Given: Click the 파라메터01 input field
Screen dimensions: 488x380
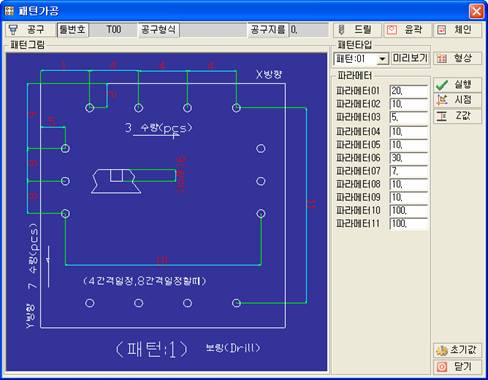Looking at the screenshot, I should (408, 91).
